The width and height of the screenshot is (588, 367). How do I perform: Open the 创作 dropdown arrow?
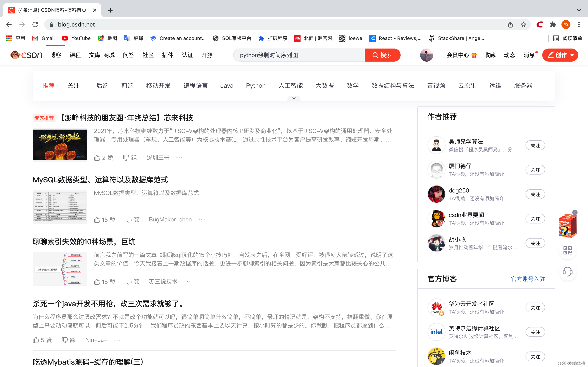(572, 55)
